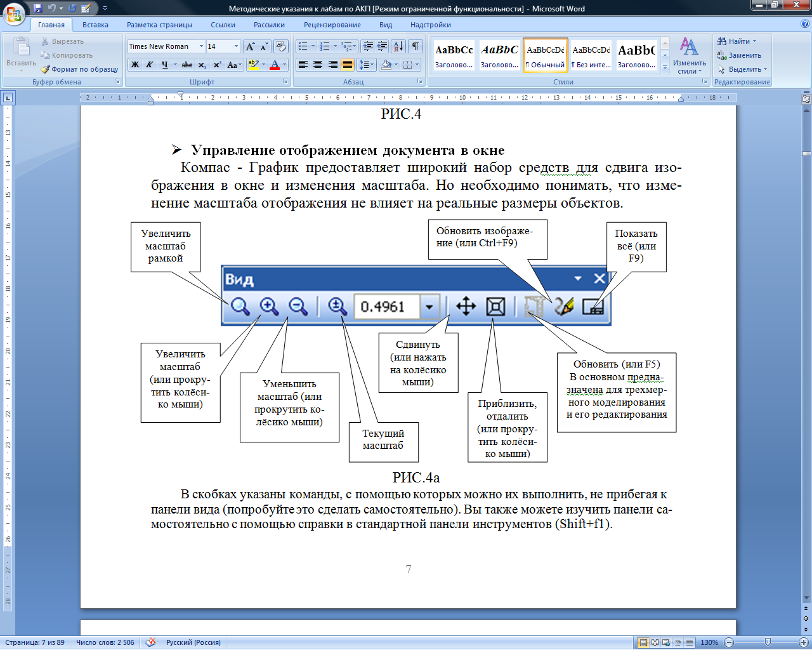
Task: Open the Рецензирование tab
Action: coord(332,25)
